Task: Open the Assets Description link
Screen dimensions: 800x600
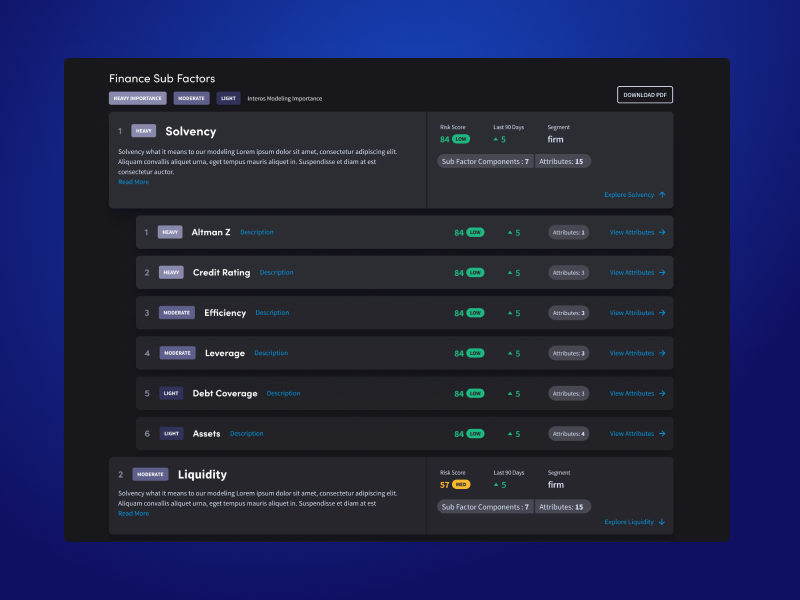Action: click(x=246, y=434)
